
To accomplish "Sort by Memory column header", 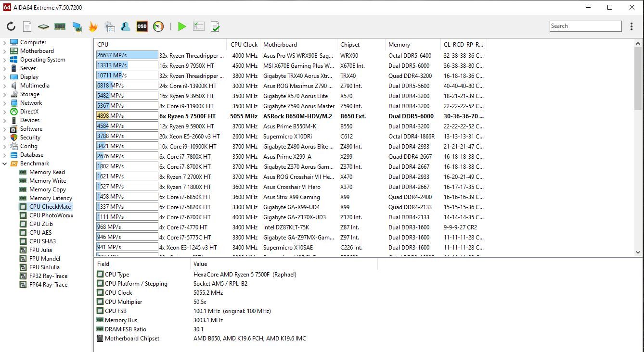I will pos(412,45).
